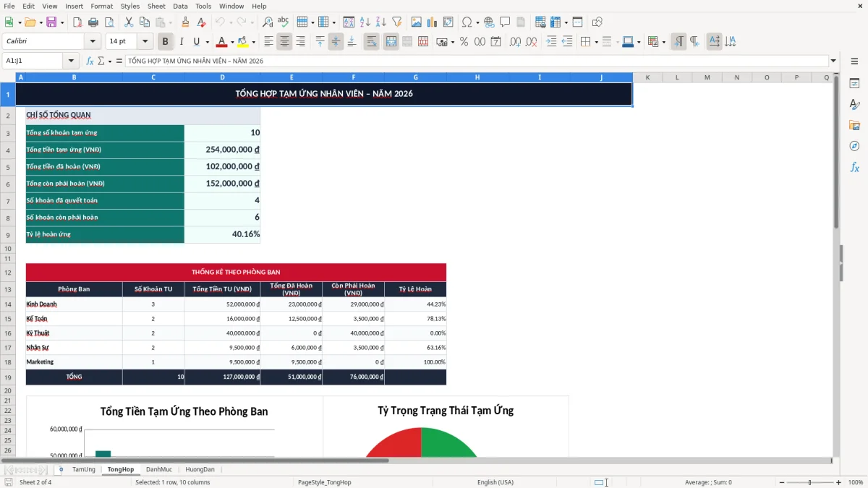Open the File menu
The image size is (868, 488).
(9, 6)
